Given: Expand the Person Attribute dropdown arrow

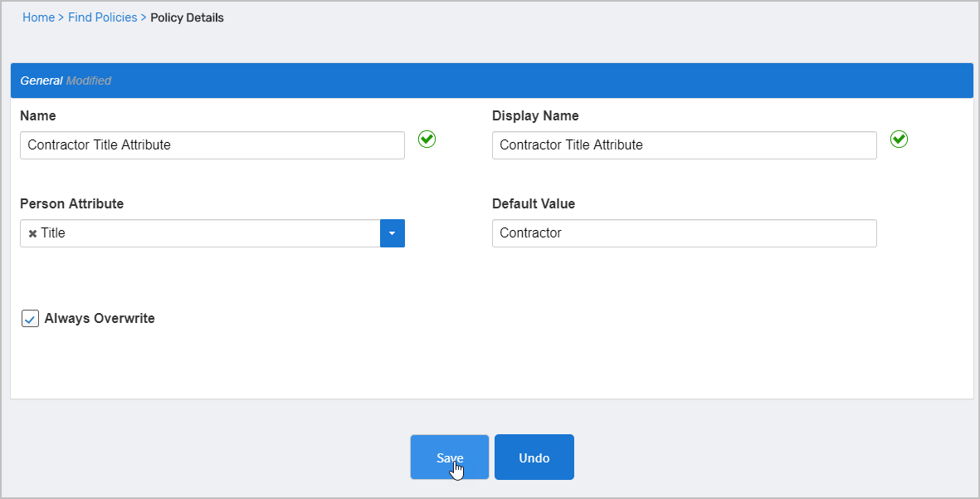Looking at the screenshot, I should 392,233.
